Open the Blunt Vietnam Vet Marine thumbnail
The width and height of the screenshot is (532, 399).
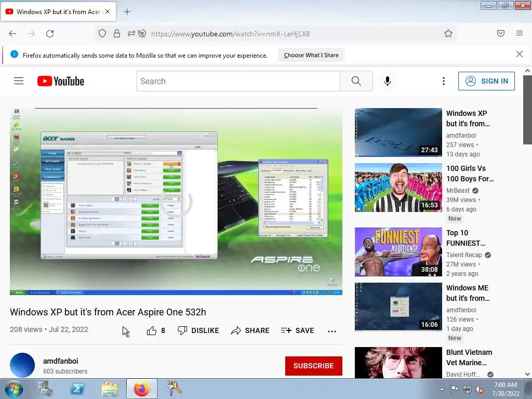[x=398, y=362]
